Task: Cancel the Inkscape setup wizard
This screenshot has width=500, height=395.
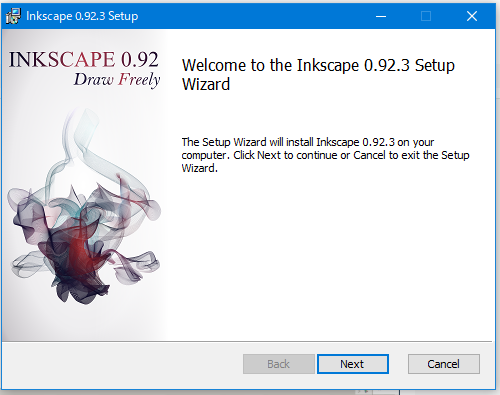Action: point(444,364)
